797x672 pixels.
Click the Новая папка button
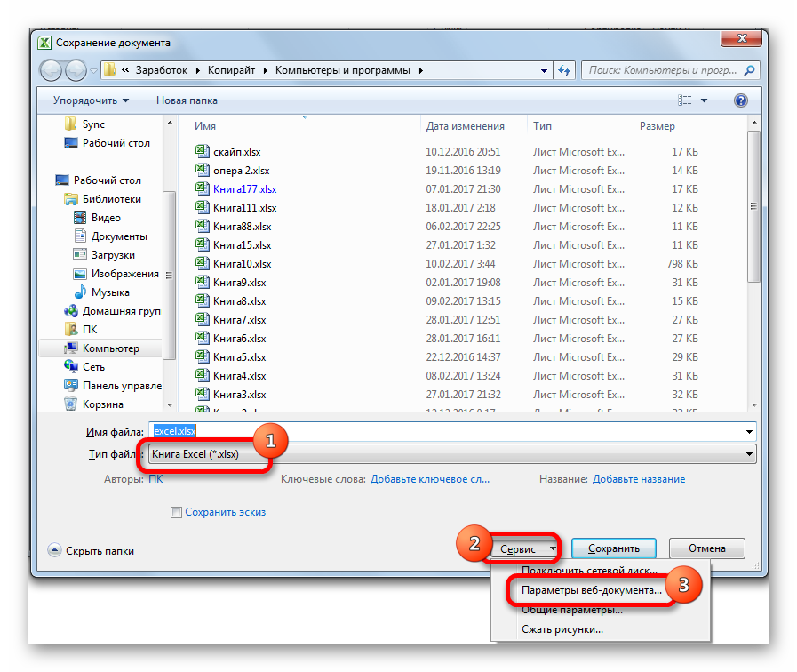click(187, 100)
